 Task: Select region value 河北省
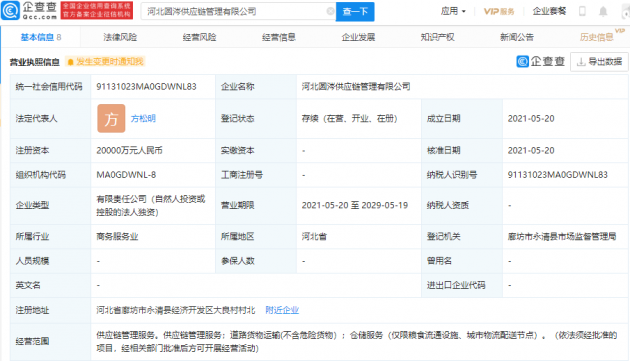pos(314,237)
